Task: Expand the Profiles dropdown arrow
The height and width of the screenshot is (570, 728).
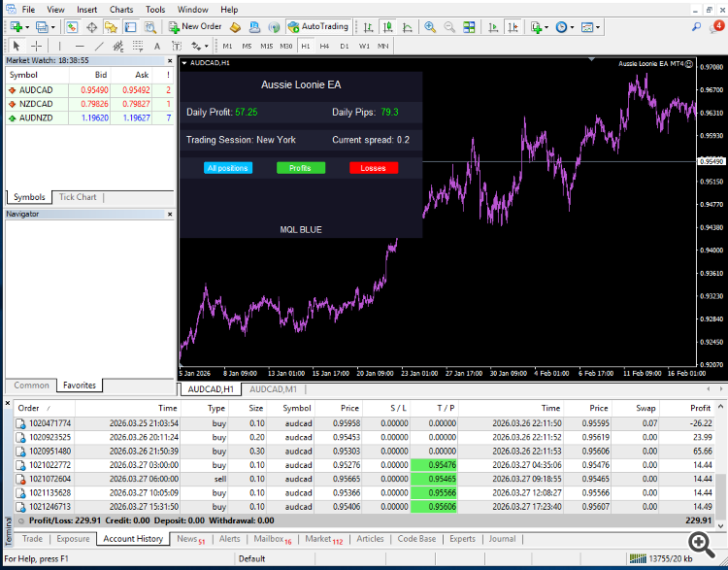Action: tap(53, 27)
